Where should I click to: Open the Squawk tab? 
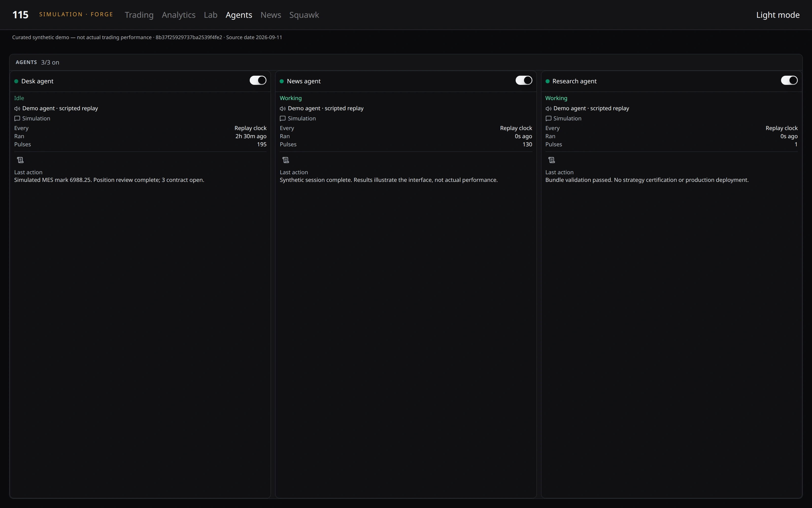pos(304,15)
